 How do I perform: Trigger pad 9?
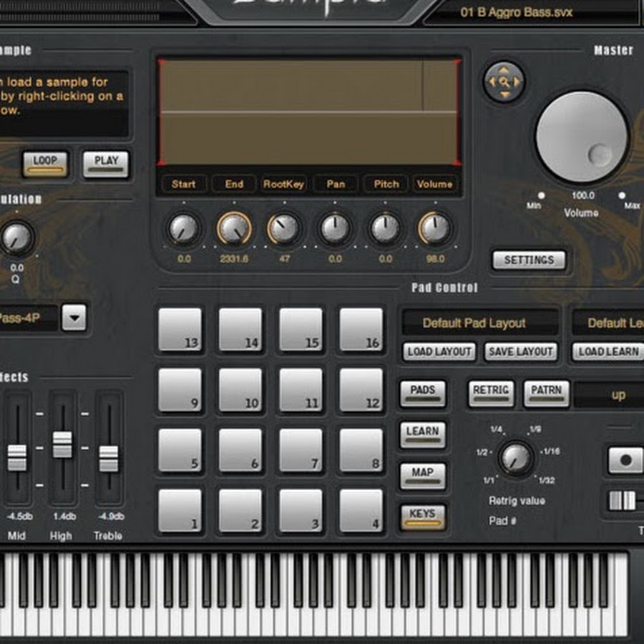tap(180, 390)
